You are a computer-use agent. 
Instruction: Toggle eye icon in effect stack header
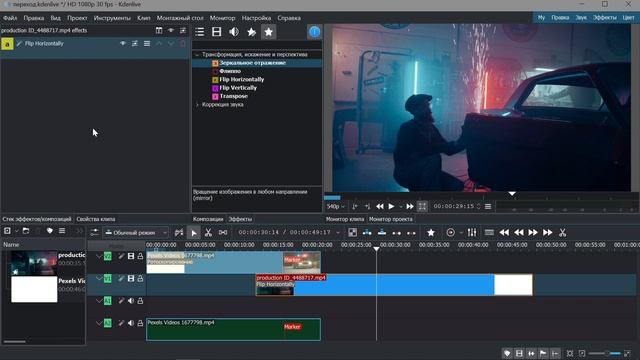pyautogui.click(x=171, y=31)
